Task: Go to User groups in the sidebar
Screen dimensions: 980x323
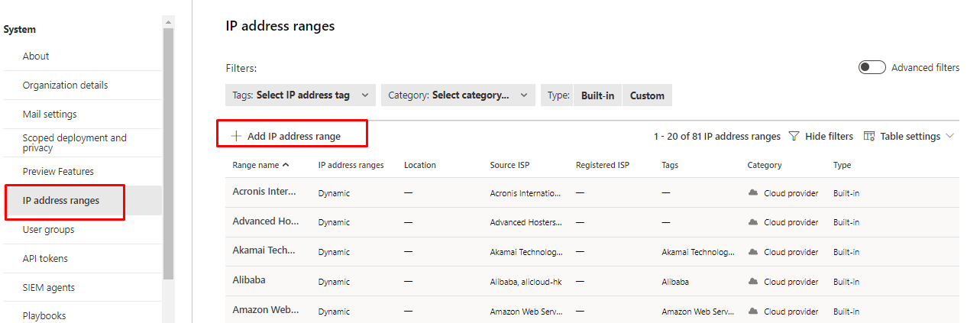Action: tap(48, 229)
